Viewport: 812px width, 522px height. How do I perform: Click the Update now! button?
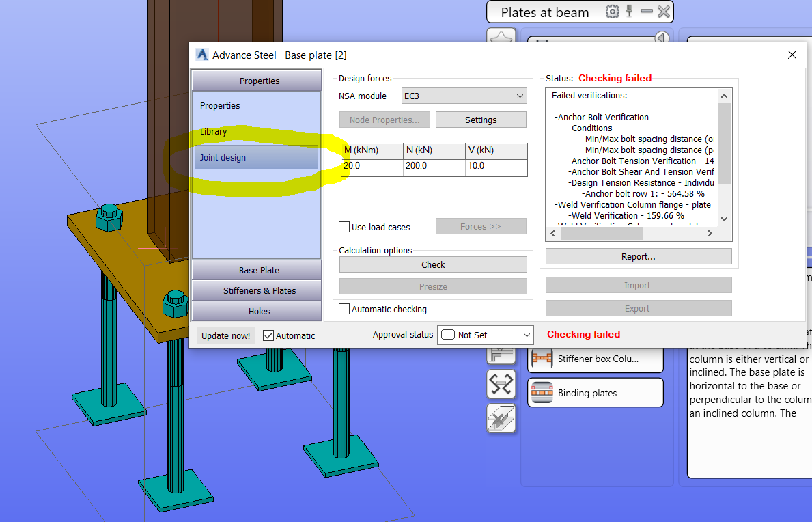[x=226, y=335]
